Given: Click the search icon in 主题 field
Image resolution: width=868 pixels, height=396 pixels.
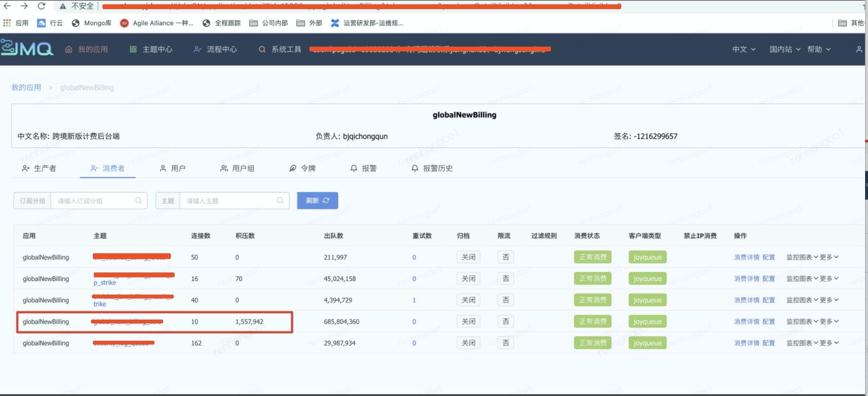Looking at the screenshot, I should [x=280, y=201].
